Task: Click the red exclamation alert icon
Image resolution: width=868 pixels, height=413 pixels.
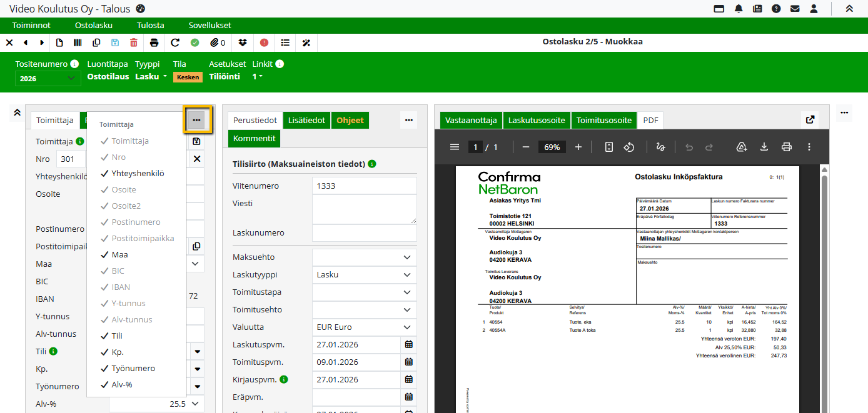Action: (x=265, y=42)
